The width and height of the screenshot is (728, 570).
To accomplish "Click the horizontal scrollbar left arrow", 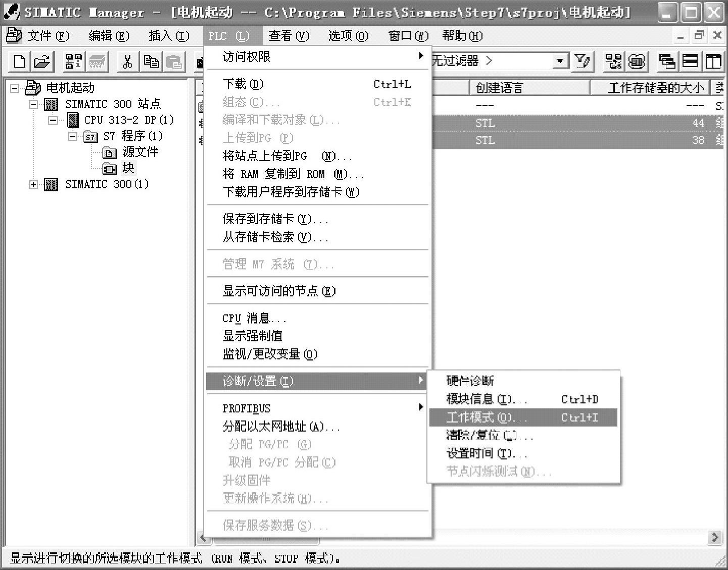I will click(204, 537).
